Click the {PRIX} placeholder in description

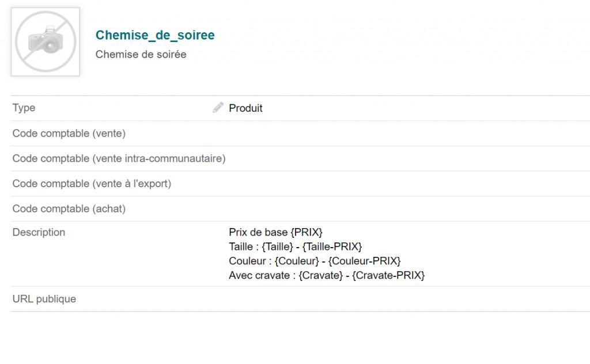tap(307, 233)
